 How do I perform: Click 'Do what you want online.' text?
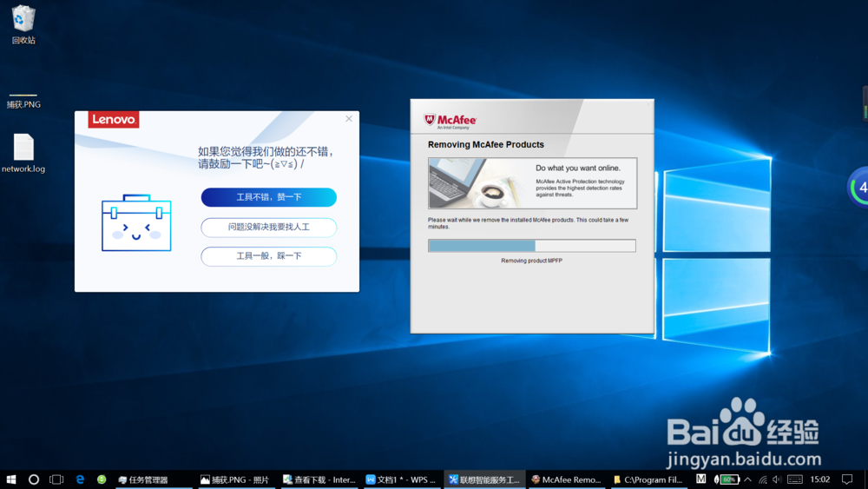click(578, 168)
